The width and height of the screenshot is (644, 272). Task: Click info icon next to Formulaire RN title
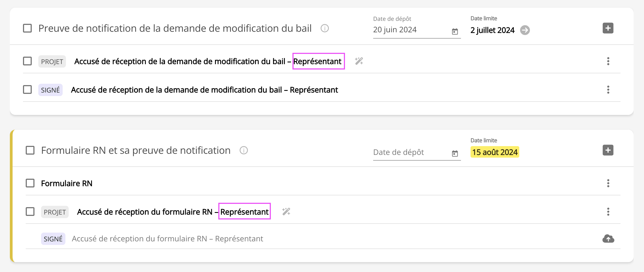click(243, 150)
